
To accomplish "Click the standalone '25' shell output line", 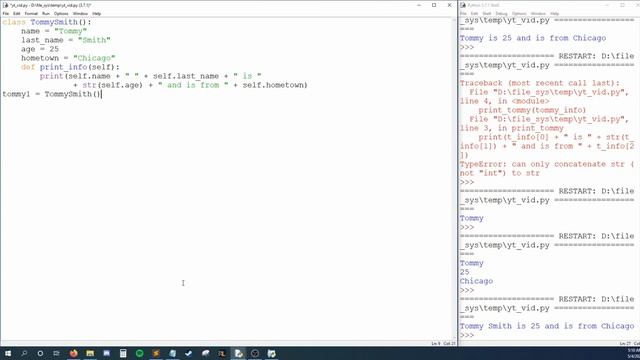I will pos(464,272).
